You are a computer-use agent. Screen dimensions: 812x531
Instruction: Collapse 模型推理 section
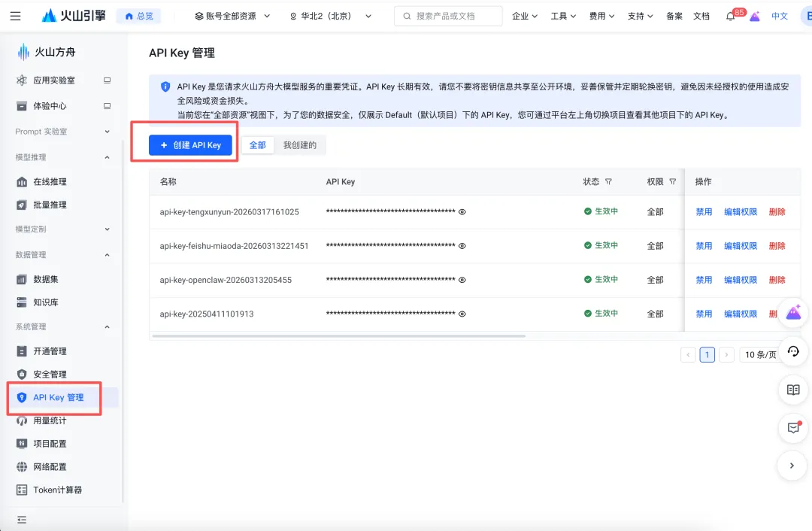(x=63, y=157)
